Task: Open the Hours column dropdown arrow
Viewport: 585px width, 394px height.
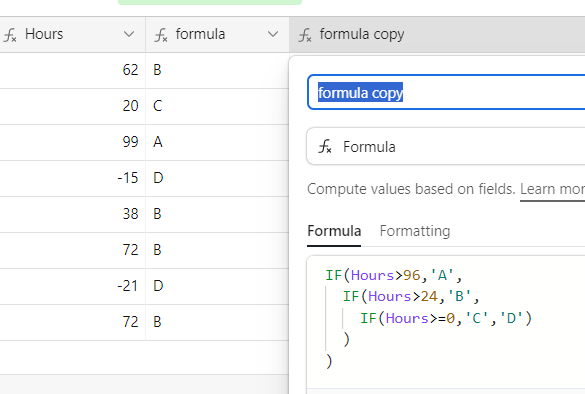Action: coord(129,34)
